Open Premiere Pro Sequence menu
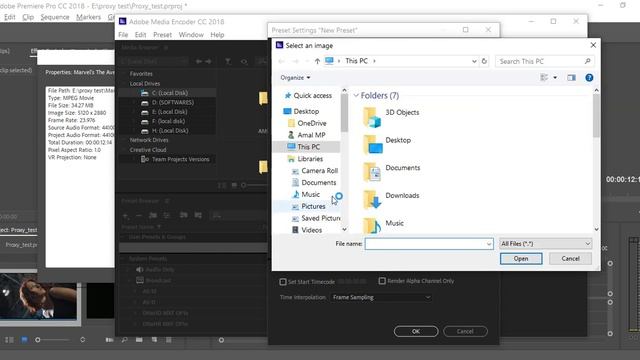Screen dimensions: 640x360 click(x=55, y=17)
